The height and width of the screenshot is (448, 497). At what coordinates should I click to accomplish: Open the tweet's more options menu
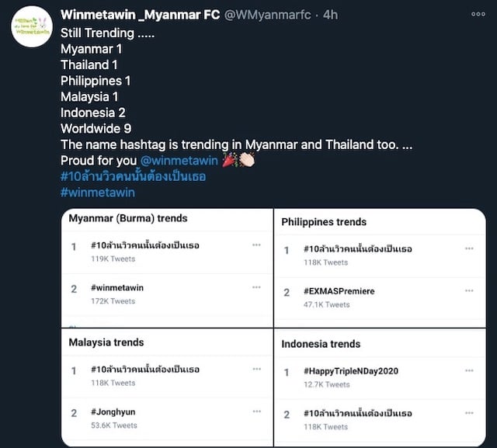tap(478, 14)
